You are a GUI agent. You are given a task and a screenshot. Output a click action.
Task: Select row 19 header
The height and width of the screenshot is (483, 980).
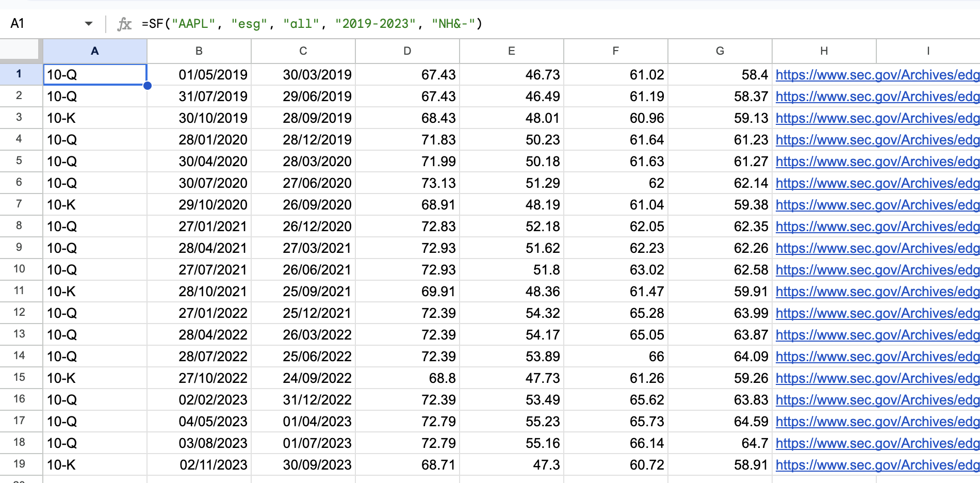pyautogui.click(x=21, y=464)
